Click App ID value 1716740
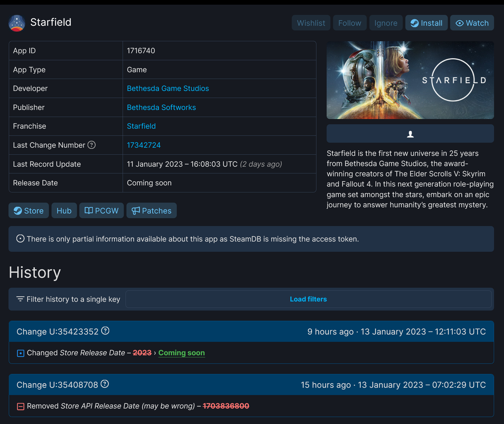The width and height of the screenshot is (504, 424). tap(141, 51)
